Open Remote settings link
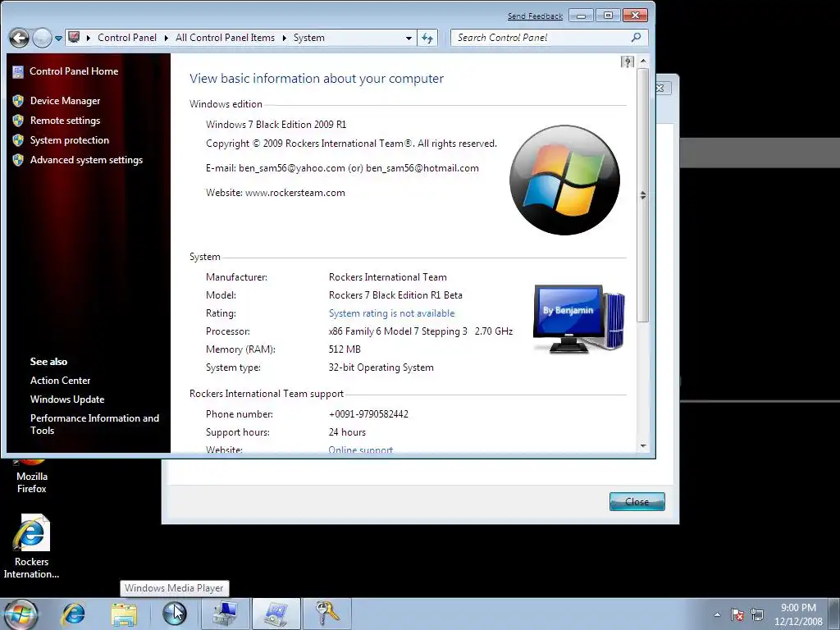Image resolution: width=840 pixels, height=630 pixels. [66, 121]
